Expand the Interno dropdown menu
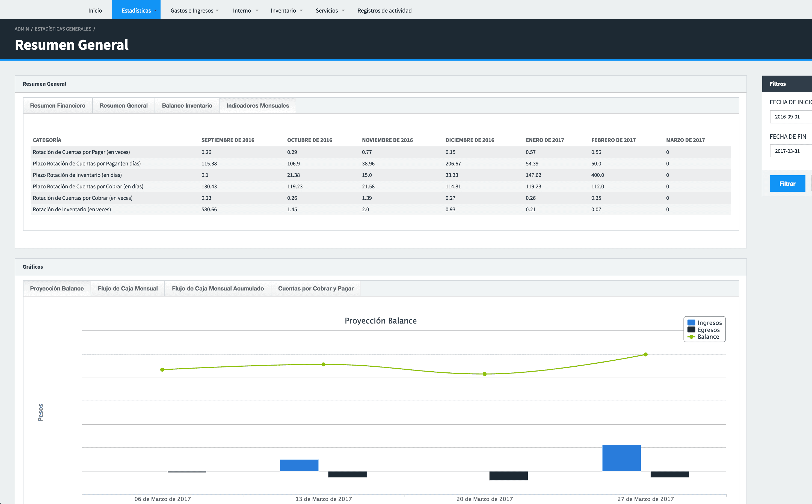Viewport: 812px width, 504px height. [x=246, y=10]
